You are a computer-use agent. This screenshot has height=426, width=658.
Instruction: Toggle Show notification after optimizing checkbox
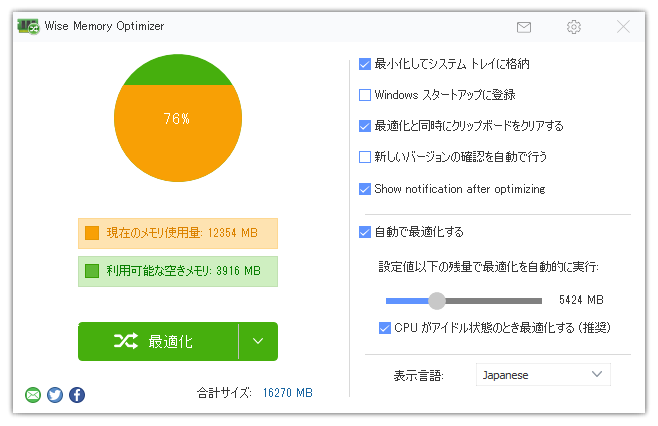click(x=365, y=189)
